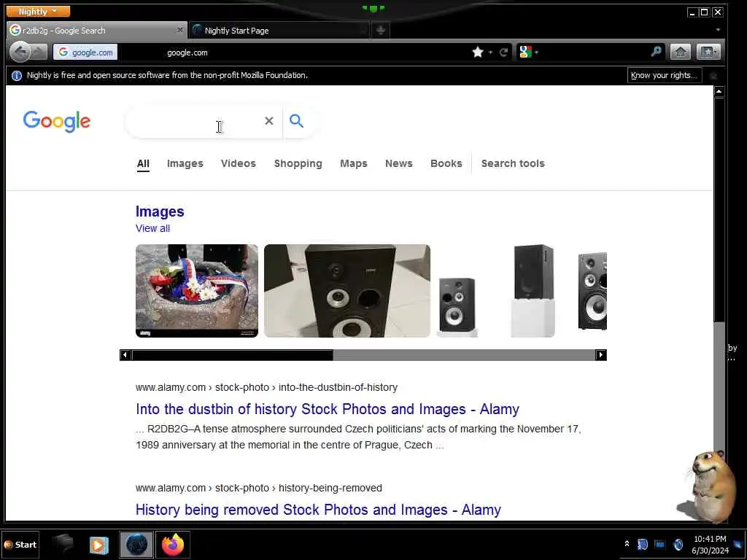Screen dimensions: 747x560
Task: Click the hamster desktop mascot
Action: click(x=708, y=486)
